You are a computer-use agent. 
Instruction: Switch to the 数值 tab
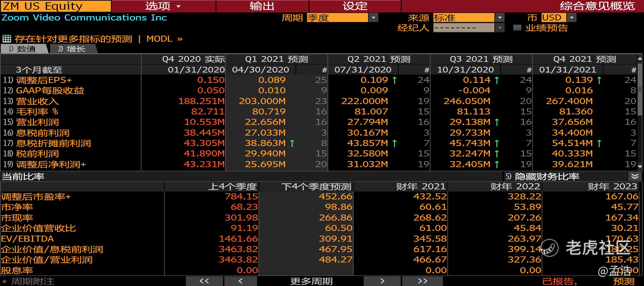[x=24, y=49]
